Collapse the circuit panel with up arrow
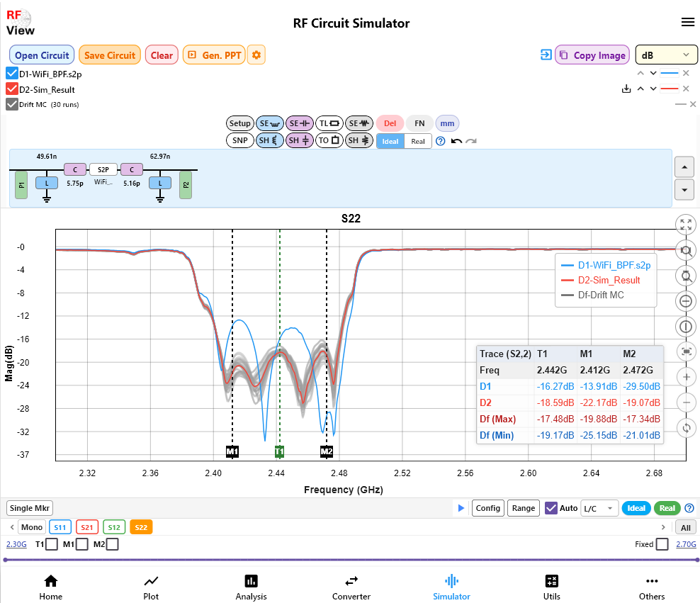This screenshot has height=603, width=700. click(684, 167)
